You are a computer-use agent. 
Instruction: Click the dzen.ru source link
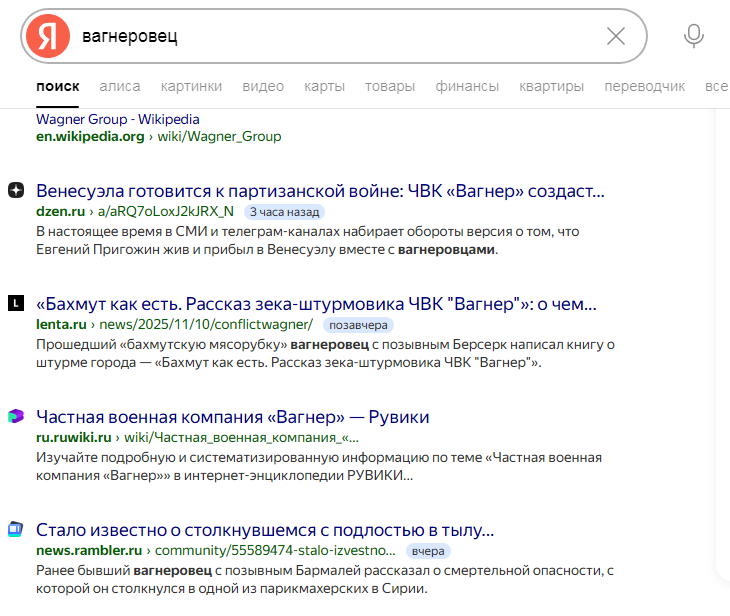click(x=135, y=211)
